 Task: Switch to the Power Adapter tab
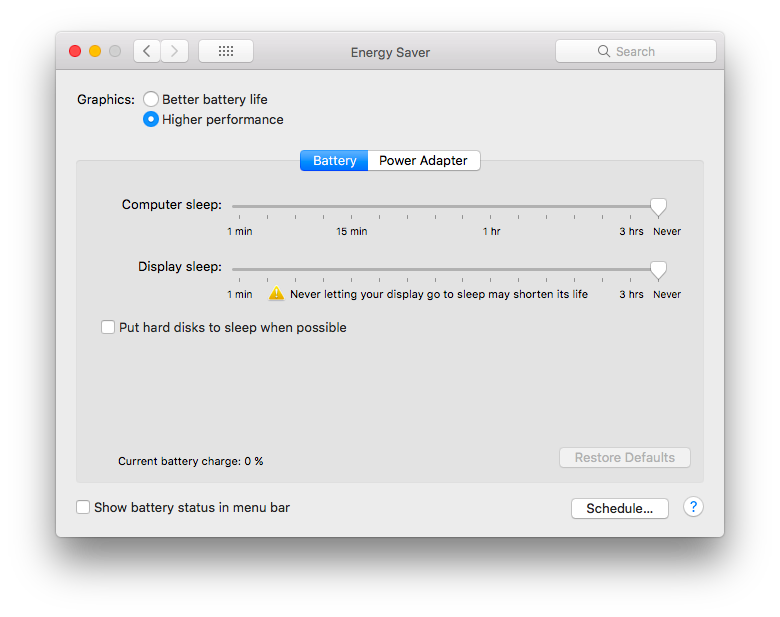pyautogui.click(x=424, y=161)
